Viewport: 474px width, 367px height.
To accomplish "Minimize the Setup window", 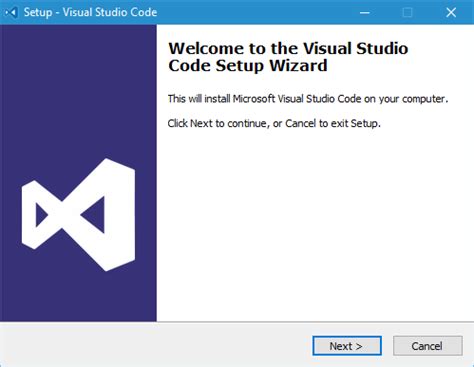I will click(x=365, y=12).
